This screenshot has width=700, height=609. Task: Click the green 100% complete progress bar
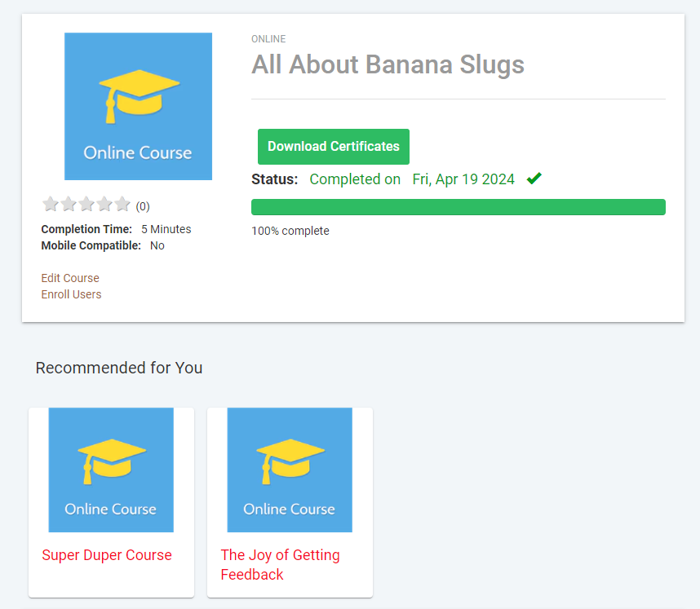pyautogui.click(x=458, y=207)
